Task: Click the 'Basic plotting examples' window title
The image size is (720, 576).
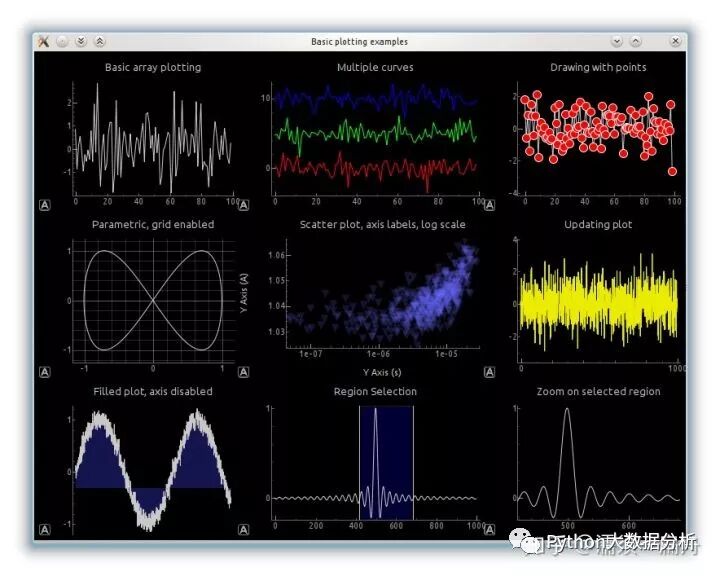Action: (359, 42)
